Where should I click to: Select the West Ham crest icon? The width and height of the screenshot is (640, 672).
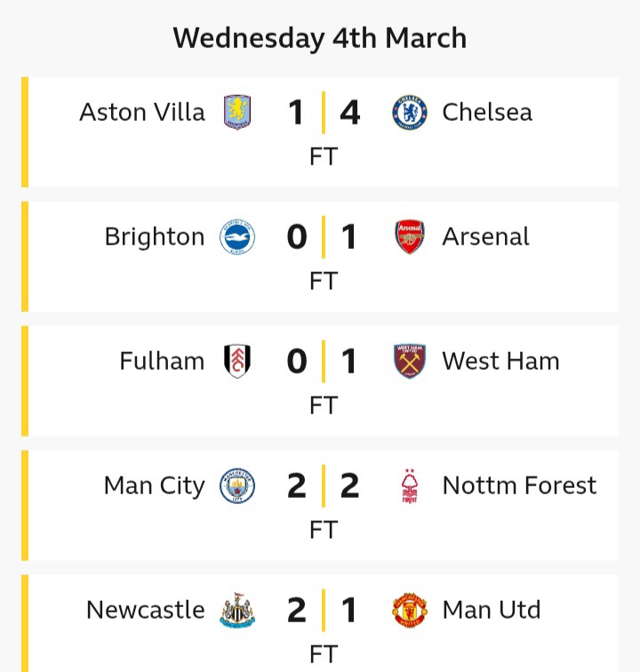pos(410,362)
